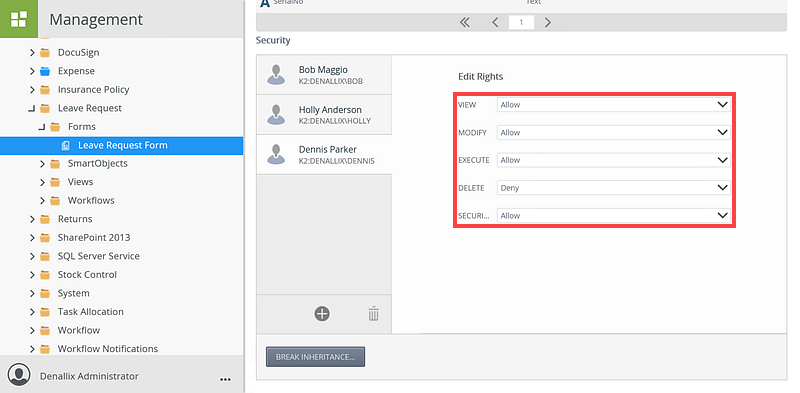
Task: Expand the Task Allocation tree node
Action: tap(32, 312)
